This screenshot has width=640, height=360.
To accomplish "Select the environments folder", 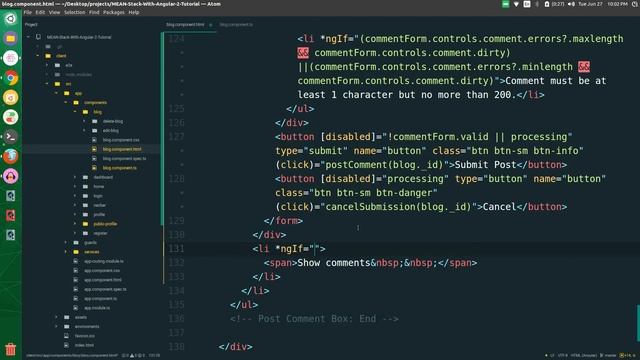I will pos(87,327).
